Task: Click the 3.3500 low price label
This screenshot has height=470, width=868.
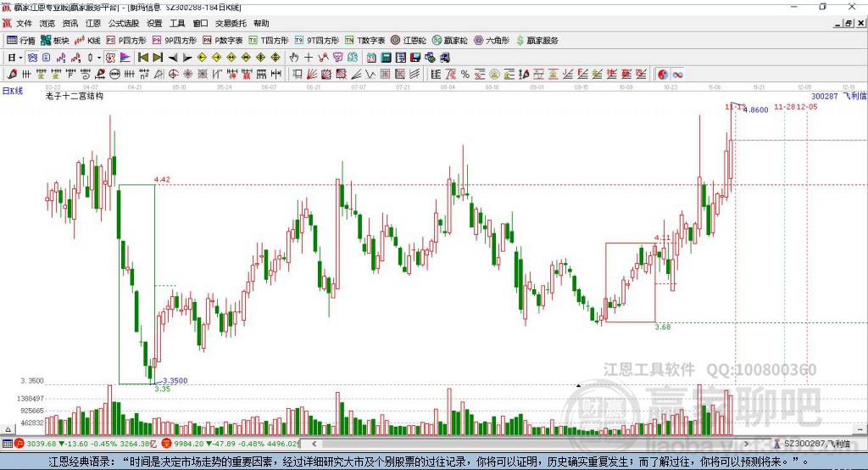Action: (175, 381)
